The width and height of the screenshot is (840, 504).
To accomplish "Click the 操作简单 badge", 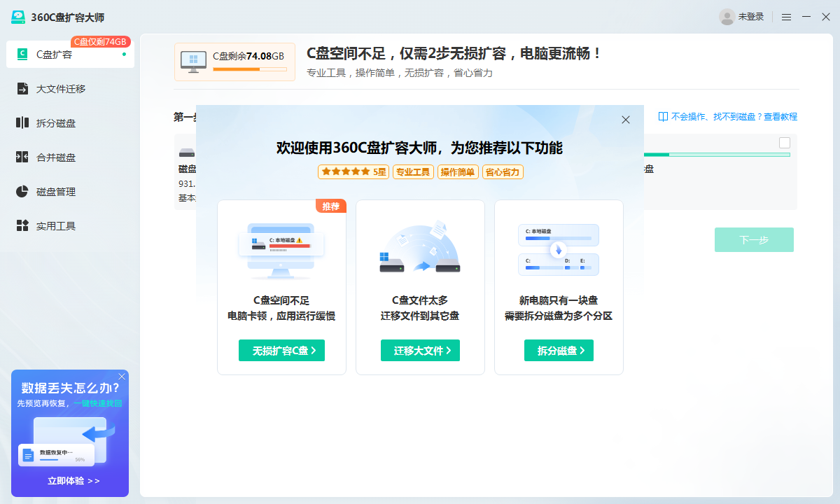I will point(458,171).
